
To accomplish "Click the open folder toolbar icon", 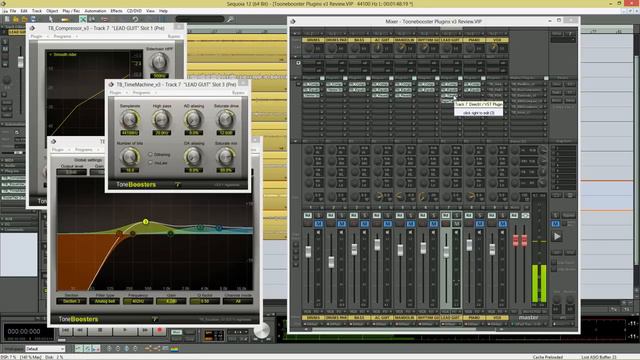I will (16, 19).
